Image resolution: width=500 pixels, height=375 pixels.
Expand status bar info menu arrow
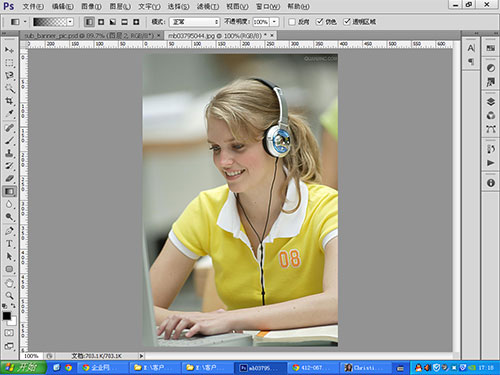click(x=141, y=356)
